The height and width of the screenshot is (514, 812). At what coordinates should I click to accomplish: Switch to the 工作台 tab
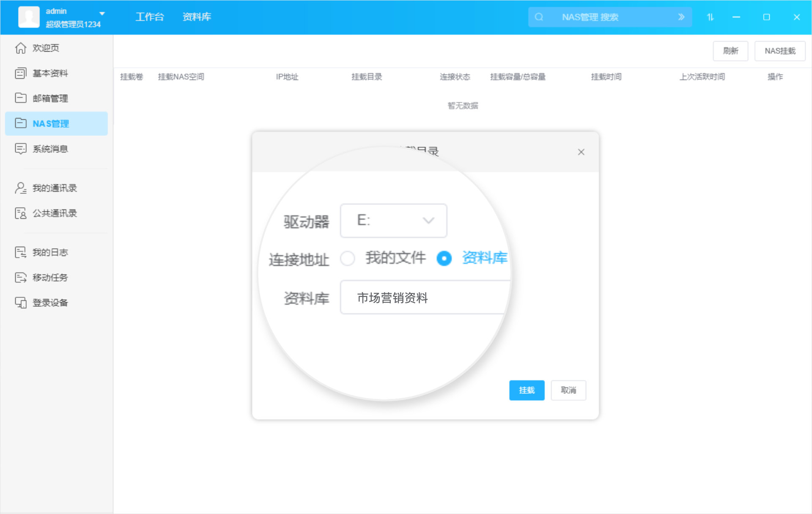(x=150, y=17)
